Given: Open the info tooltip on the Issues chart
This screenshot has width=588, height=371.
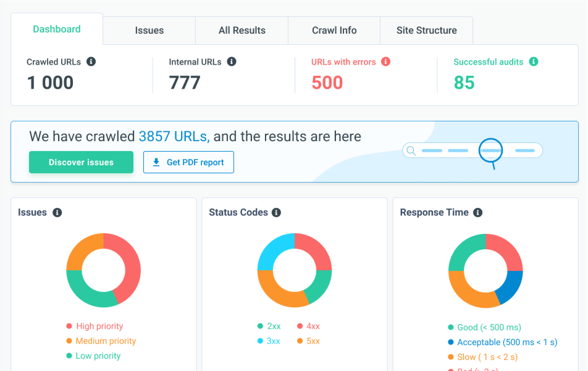Looking at the screenshot, I should pyautogui.click(x=57, y=212).
